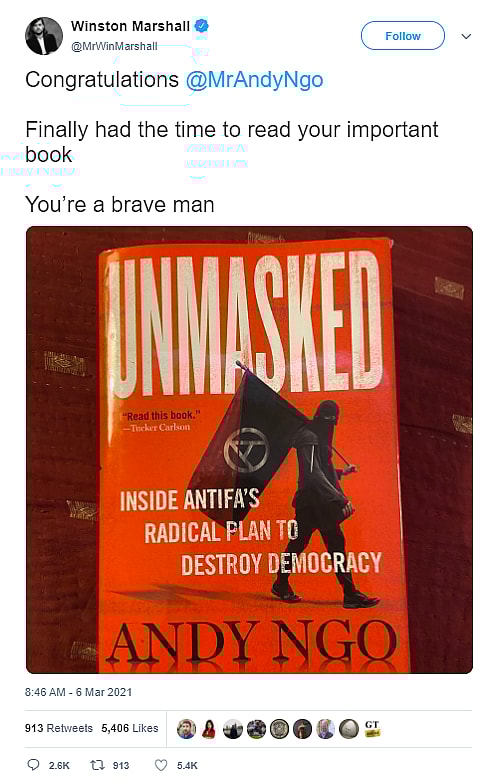
Task: Open the Unmasked book cover photo
Action: 249,449
